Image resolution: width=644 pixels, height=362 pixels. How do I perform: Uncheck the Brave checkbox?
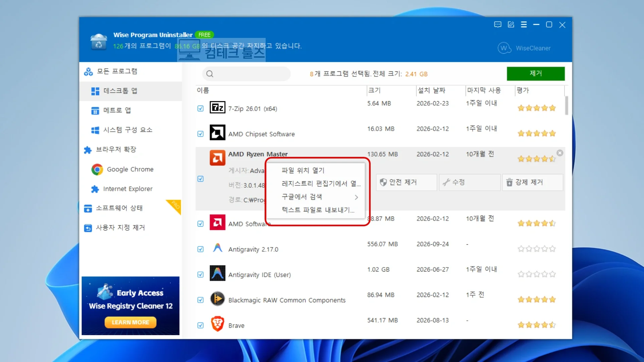[x=201, y=325]
